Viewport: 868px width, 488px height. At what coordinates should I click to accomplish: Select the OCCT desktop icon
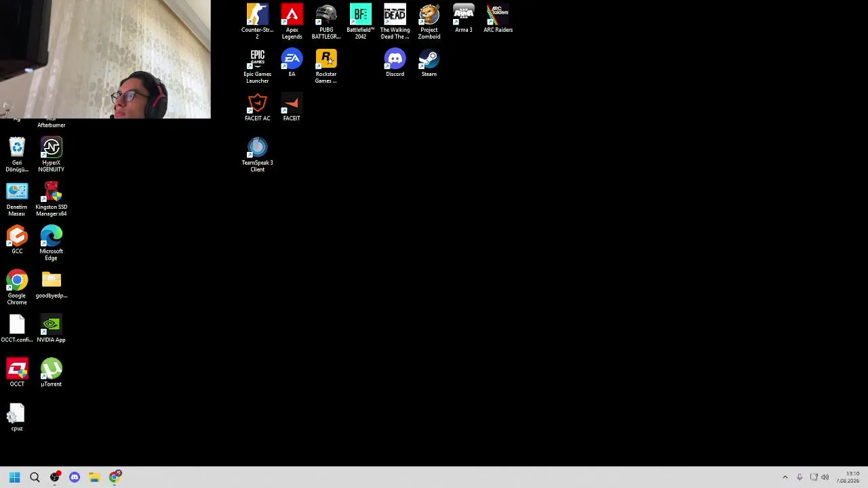(x=17, y=373)
